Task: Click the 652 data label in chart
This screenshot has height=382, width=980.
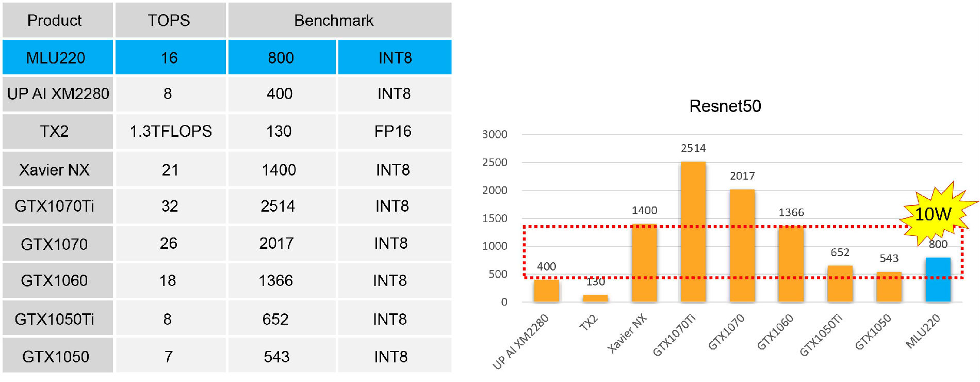Action: click(x=840, y=252)
